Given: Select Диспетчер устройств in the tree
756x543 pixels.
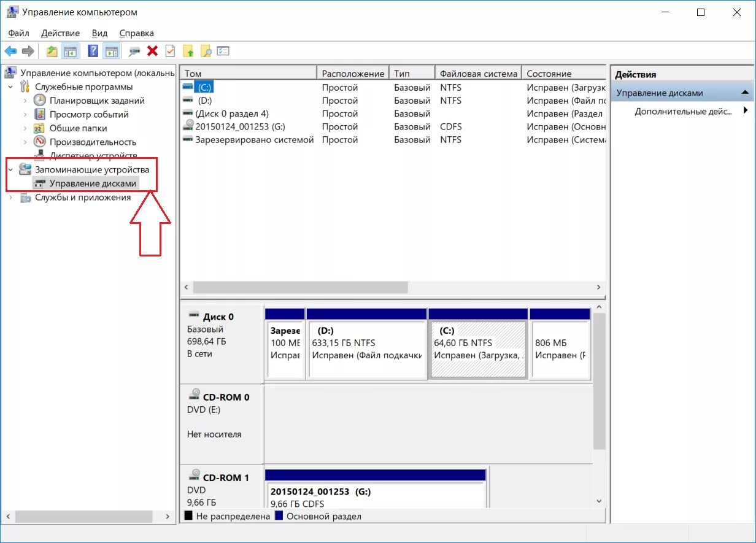Looking at the screenshot, I should 93,156.
